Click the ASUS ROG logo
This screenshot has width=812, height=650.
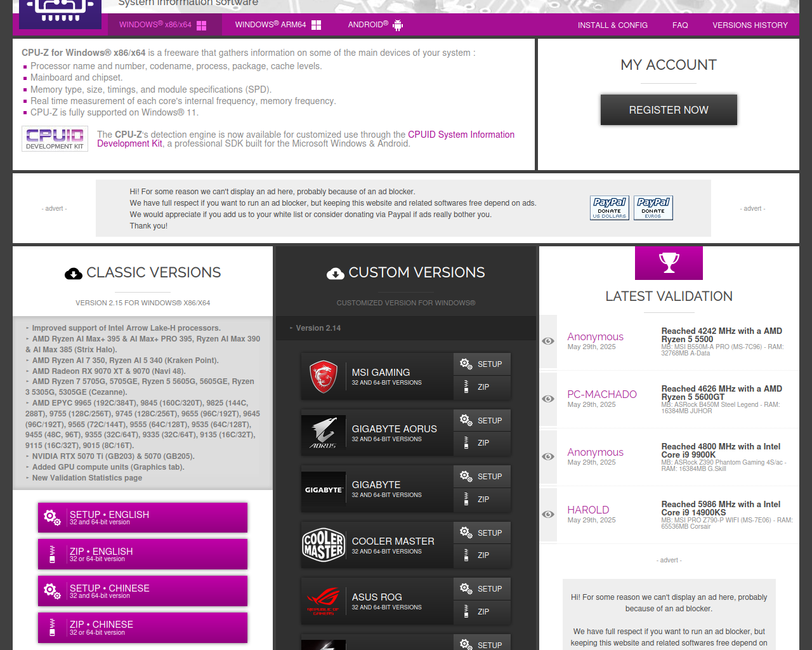point(324,601)
